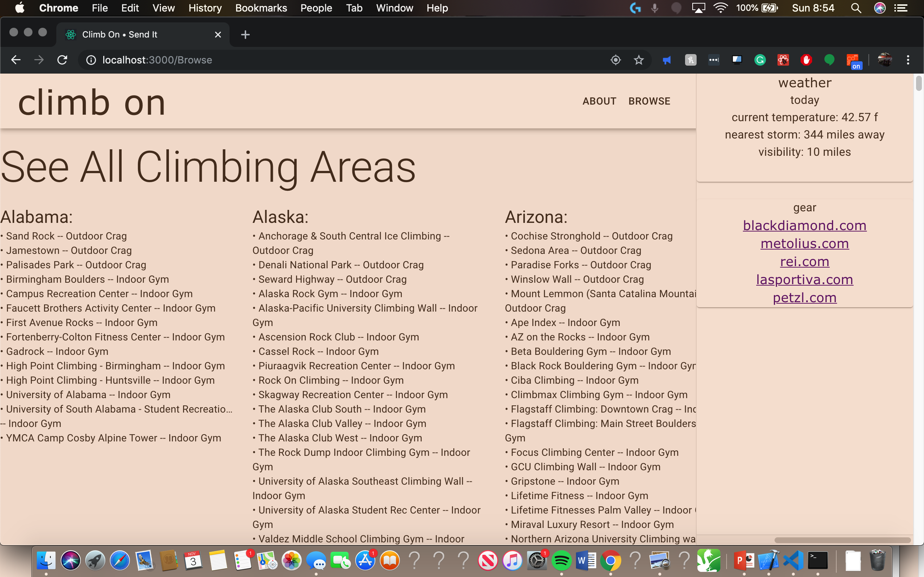Click the red stop-hand extension icon

(806, 60)
